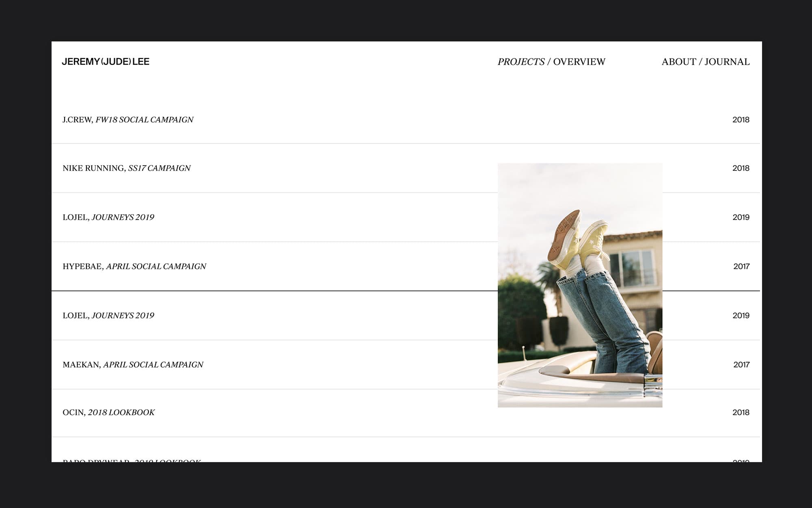812x508 pixels.
Task: Switch to the Overview view
Action: click(x=579, y=62)
